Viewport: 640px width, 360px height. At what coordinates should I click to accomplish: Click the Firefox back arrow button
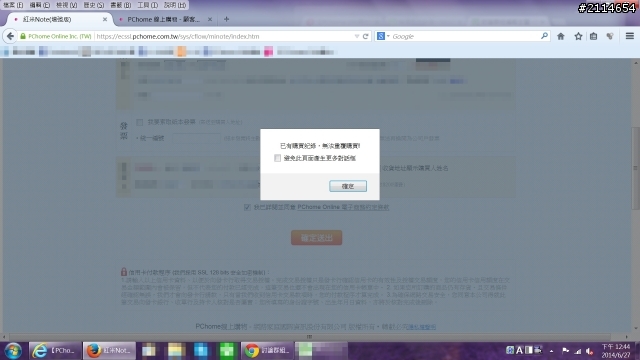tap(10, 36)
